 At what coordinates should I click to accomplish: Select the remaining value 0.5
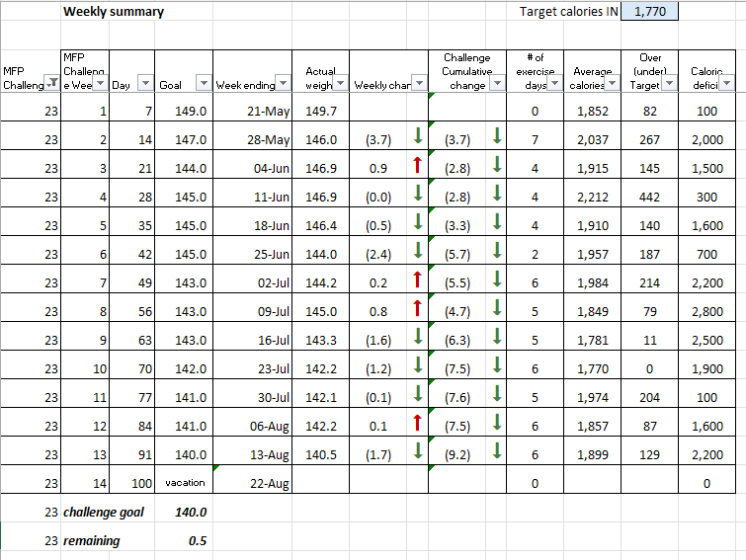click(184, 536)
